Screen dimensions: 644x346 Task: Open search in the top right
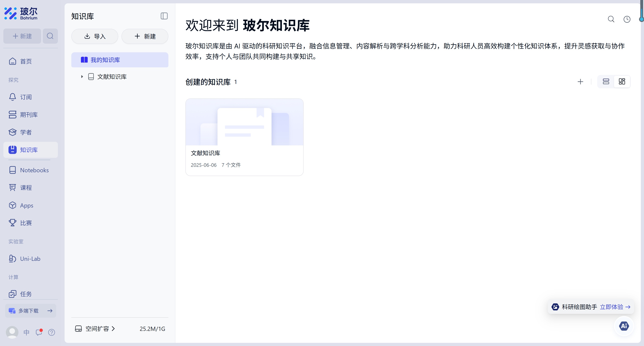611,19
